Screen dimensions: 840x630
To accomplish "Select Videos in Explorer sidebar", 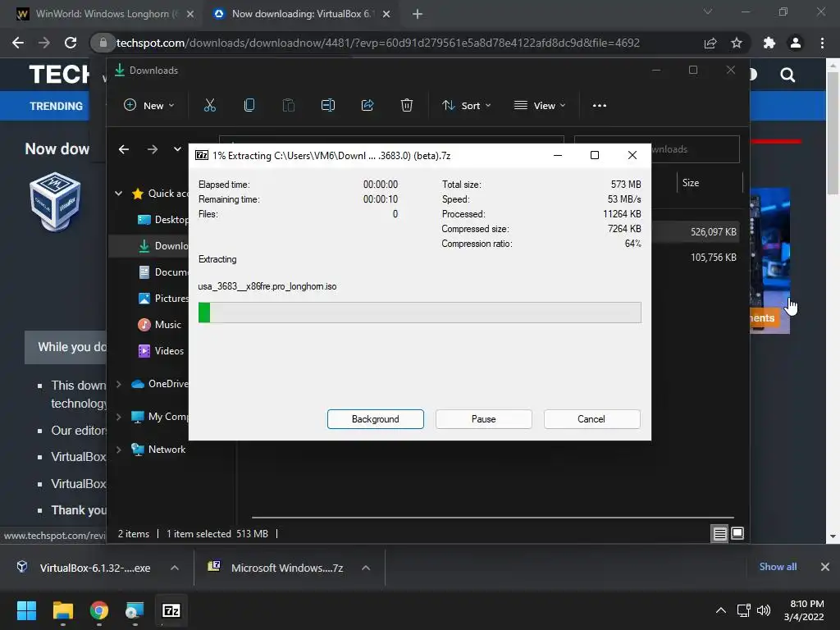I will click(x=161, y=351).
